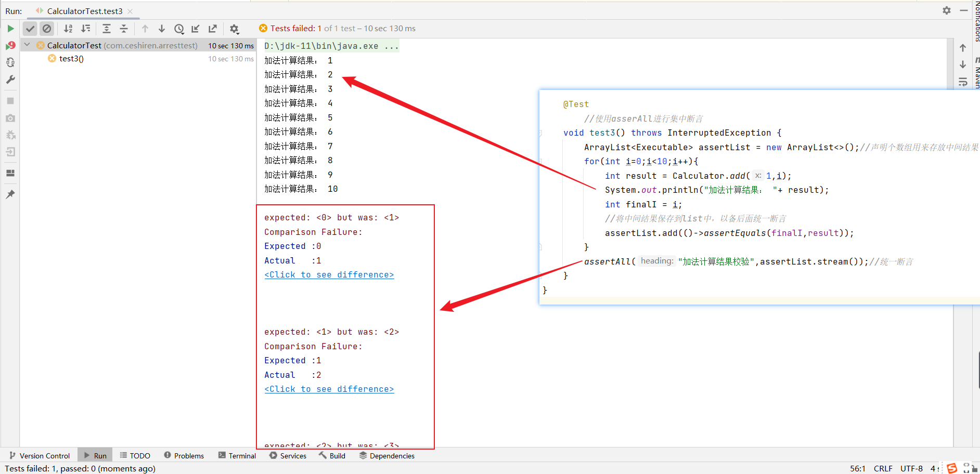
Task: Toggle Show Ignored tests button
Action: [47, 29]
